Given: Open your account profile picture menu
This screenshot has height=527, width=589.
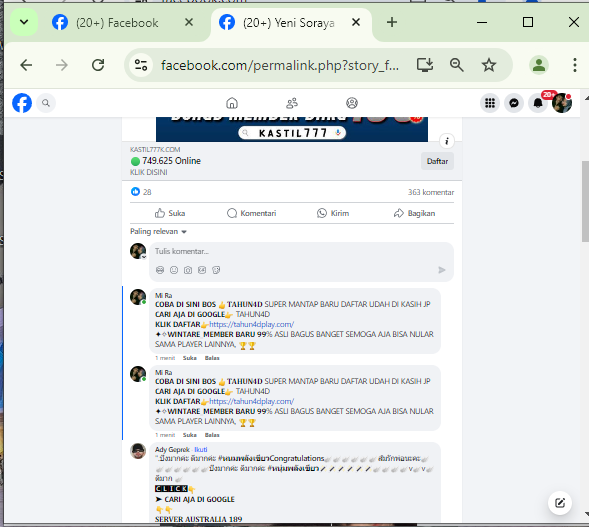Looking at the screenshot, I should click(x=562, y=103).
